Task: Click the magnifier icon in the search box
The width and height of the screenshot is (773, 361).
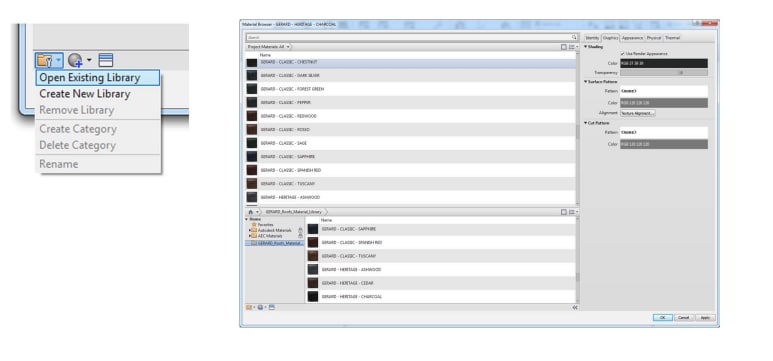Action: (574, 37)
